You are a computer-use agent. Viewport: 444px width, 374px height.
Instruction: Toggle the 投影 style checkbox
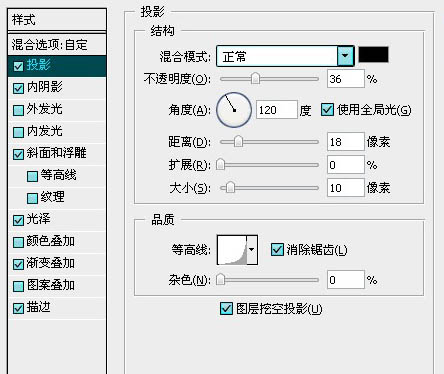tap(18, 66)
